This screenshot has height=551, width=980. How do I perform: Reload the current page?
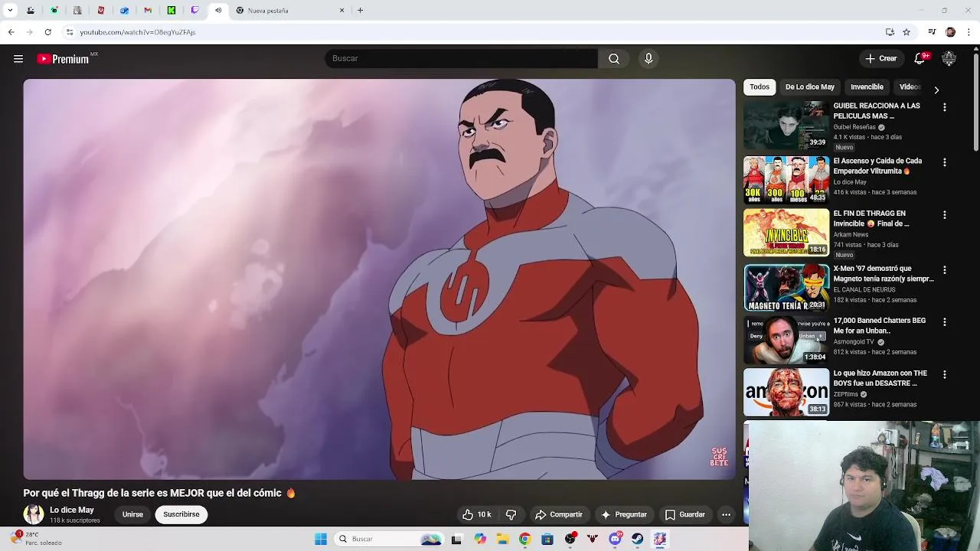47,32
